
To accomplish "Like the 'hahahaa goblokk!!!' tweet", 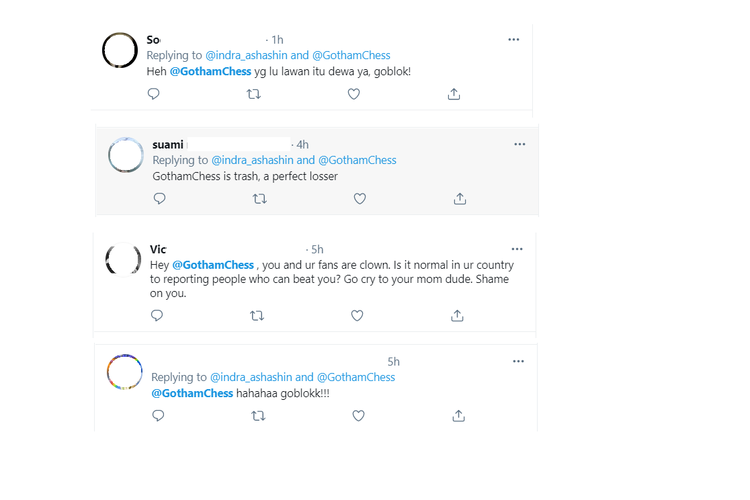I will click(x=358, y=416).
